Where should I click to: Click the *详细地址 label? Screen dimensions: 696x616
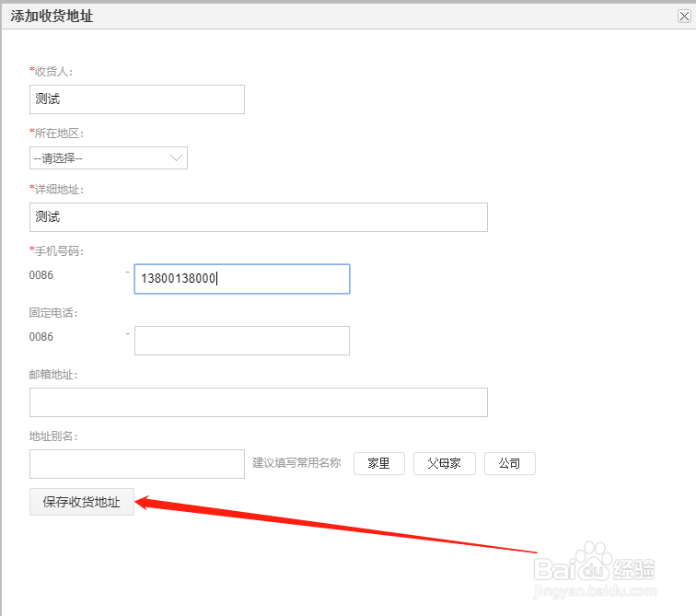tap(56, 190)
